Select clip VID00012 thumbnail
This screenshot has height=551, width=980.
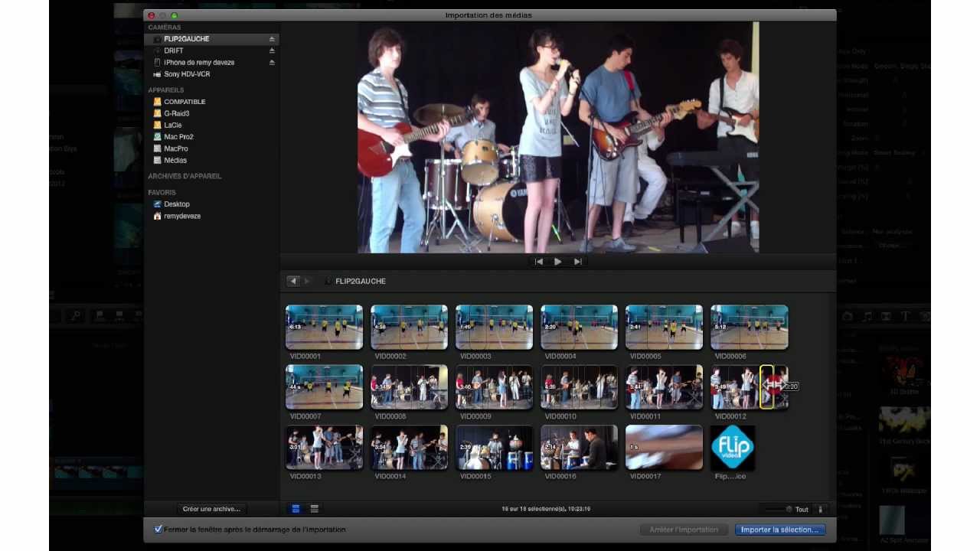(750, 386)
